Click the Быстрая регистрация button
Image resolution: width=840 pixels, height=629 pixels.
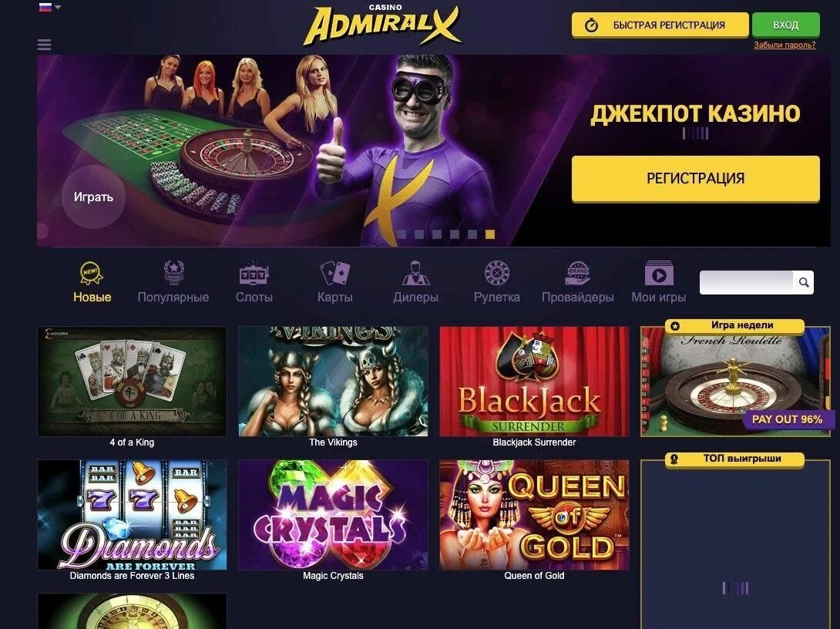pyautogui.click(x=660, y=25)
